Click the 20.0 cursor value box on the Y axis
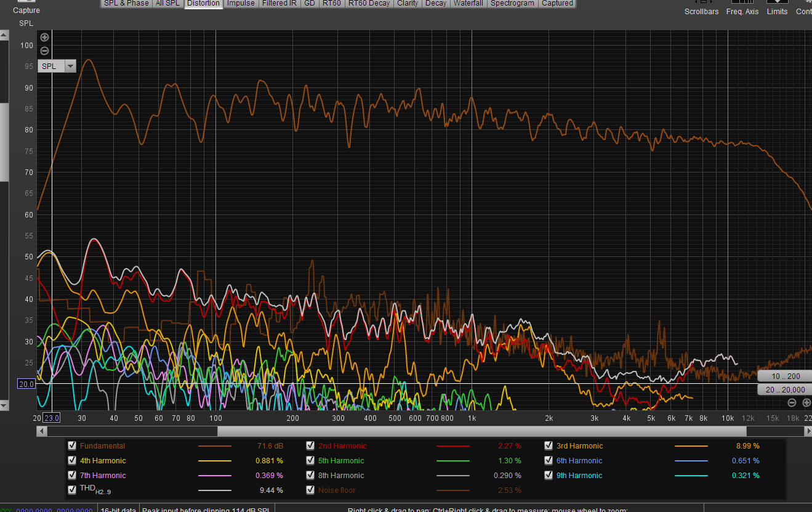The width and height of the screenshot is (812, 512). 26,384
